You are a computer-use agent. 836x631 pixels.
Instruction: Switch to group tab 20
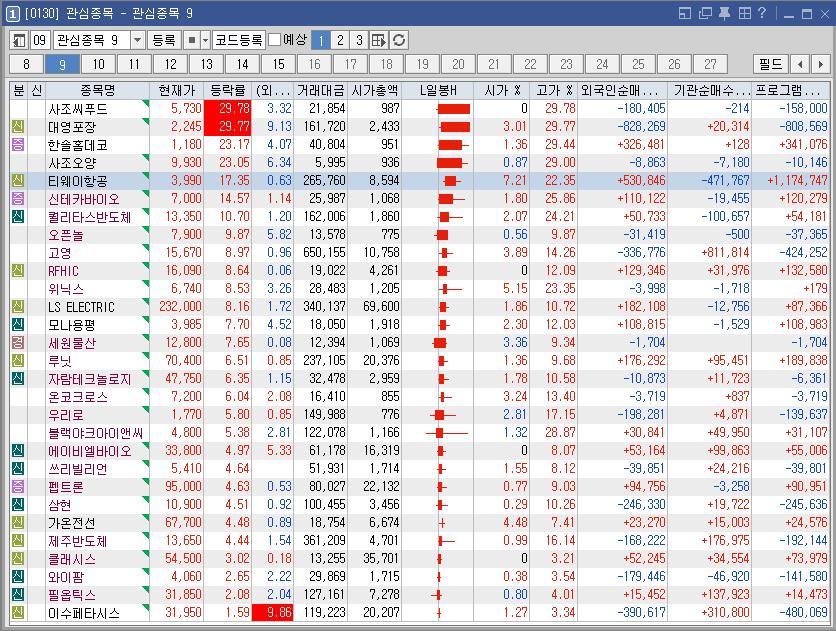[x=459, y=64]
